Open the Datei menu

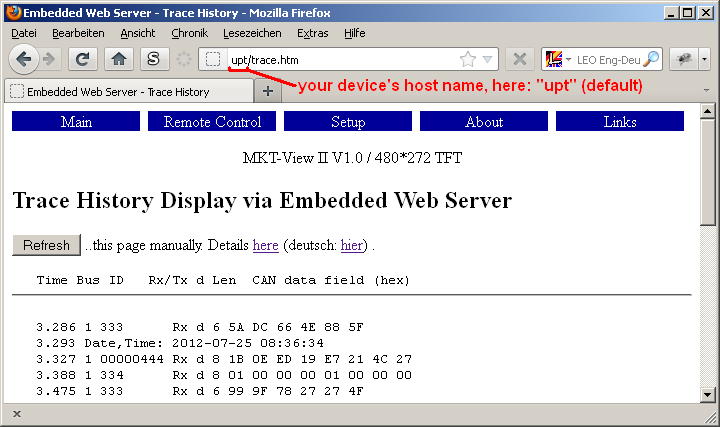(24, 33)
